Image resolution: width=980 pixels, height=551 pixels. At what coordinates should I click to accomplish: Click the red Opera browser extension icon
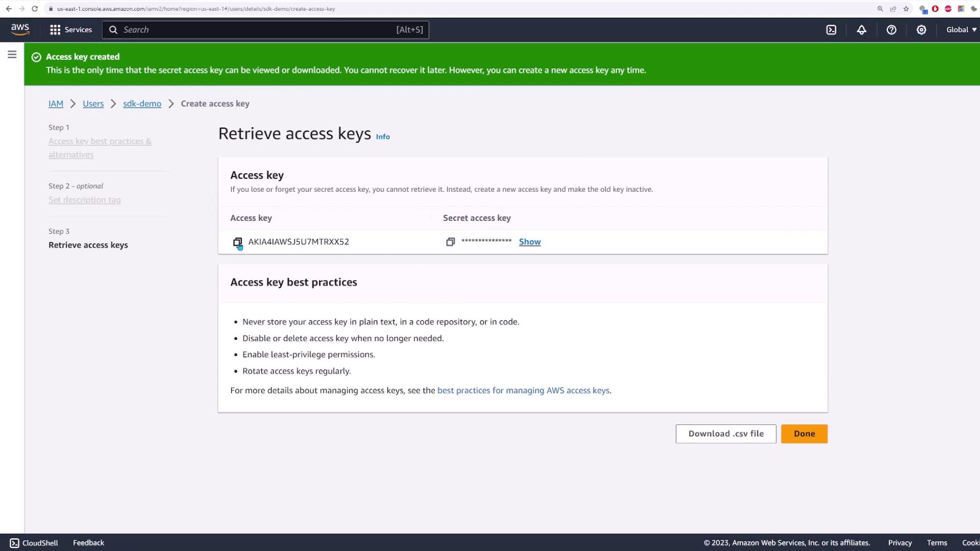(x=935, y=9)
